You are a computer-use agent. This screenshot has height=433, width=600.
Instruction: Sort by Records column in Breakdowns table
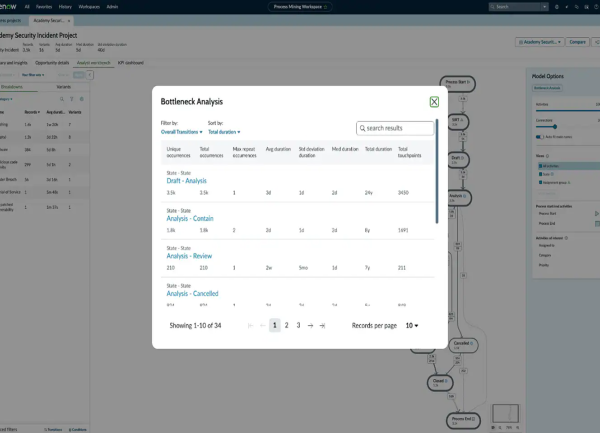pos(32,112)
